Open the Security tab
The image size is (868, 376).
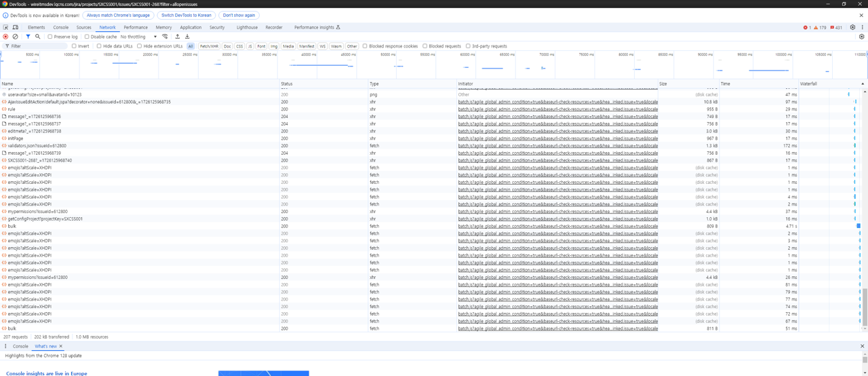217,27
